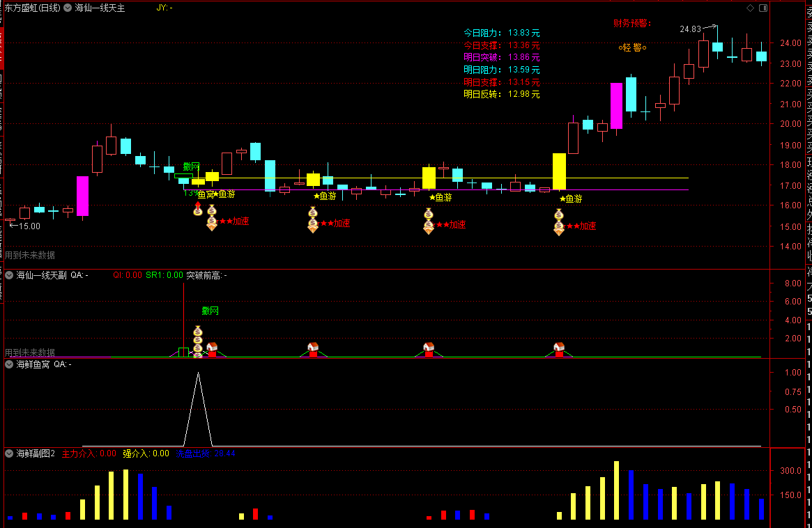
Task: Click the orange 轻警 warning text
Action: point(632,47)
